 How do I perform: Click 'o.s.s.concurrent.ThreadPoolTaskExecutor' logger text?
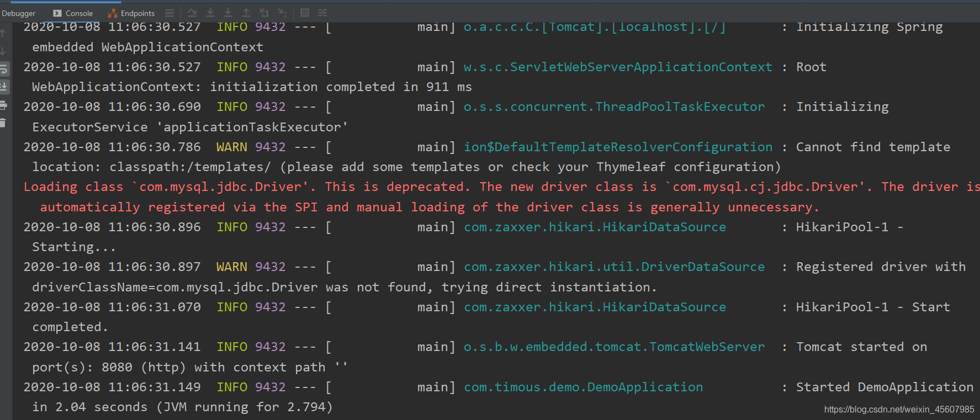pos(614,107)
